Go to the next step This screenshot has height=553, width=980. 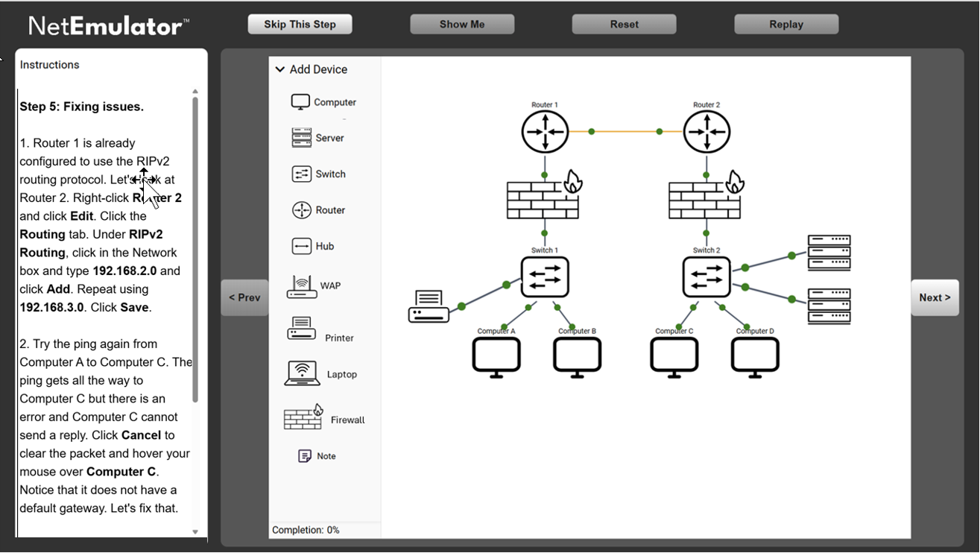click(935, 297)
